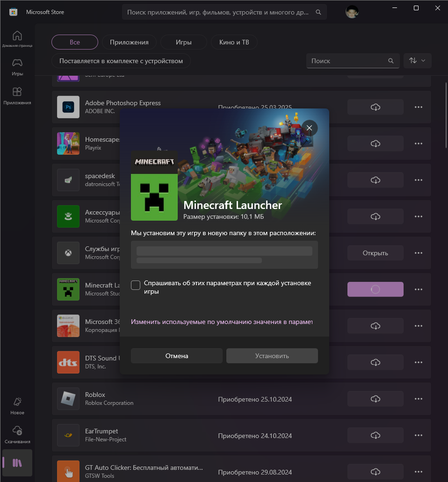
Task: Open the Games section in sidebar
Action: (x=17, y=67)
